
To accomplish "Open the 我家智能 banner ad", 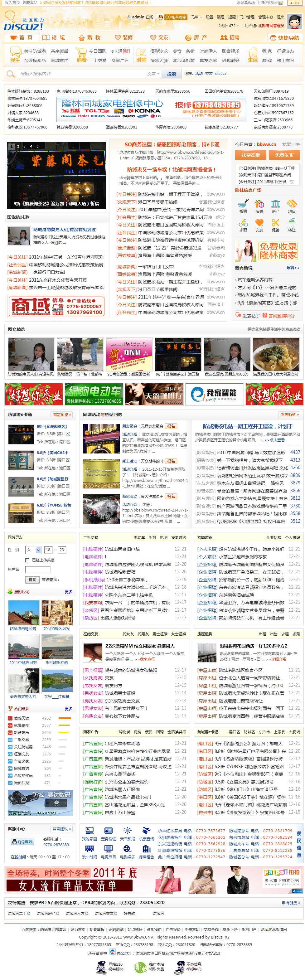I will (214, 394).
